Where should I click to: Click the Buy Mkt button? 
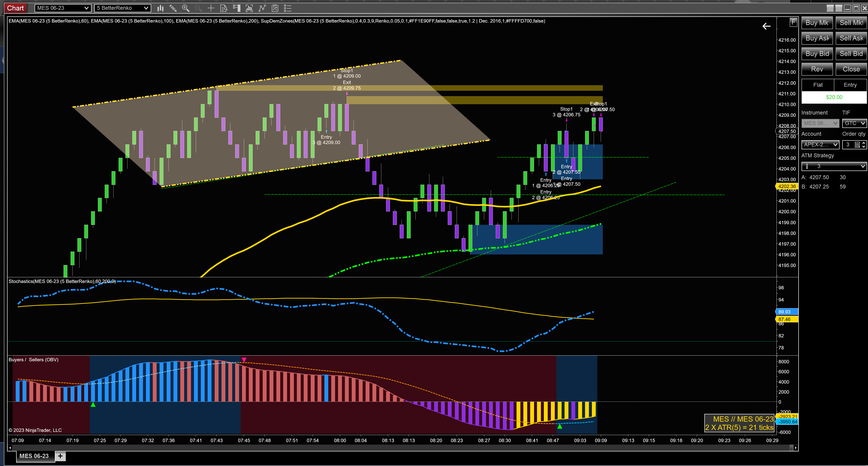tap(817, 23)
